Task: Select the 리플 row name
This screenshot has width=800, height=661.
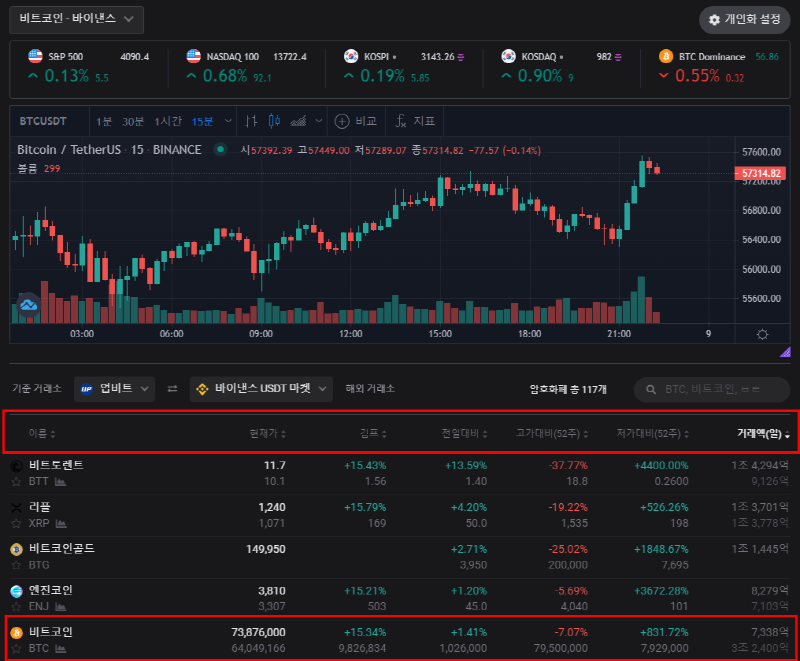Action: 40,507
